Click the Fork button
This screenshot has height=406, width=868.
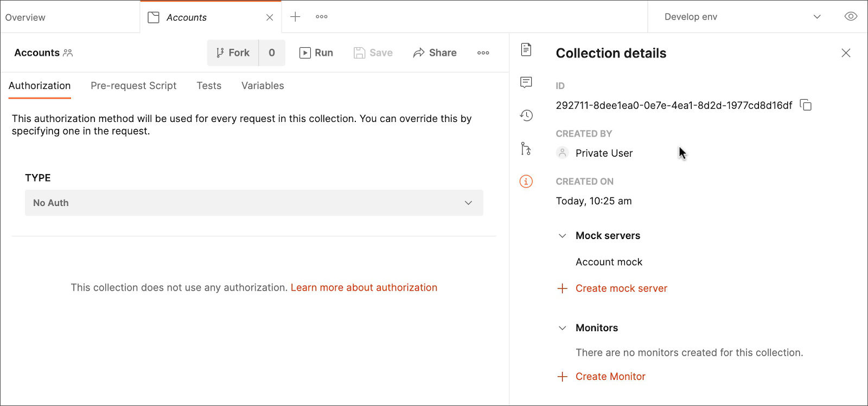coord(233,53)
